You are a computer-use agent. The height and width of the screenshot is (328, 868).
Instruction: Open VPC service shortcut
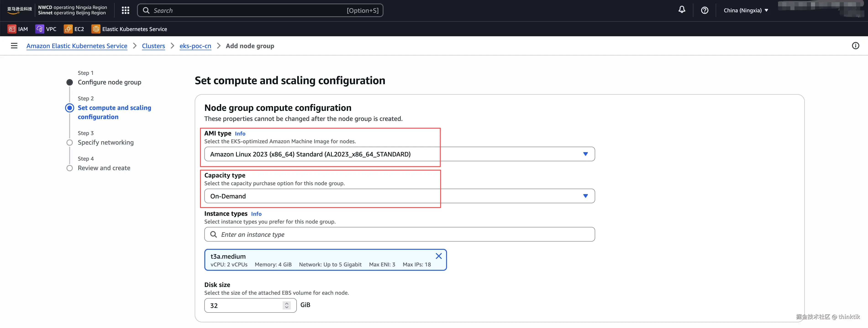coord(46,29)
